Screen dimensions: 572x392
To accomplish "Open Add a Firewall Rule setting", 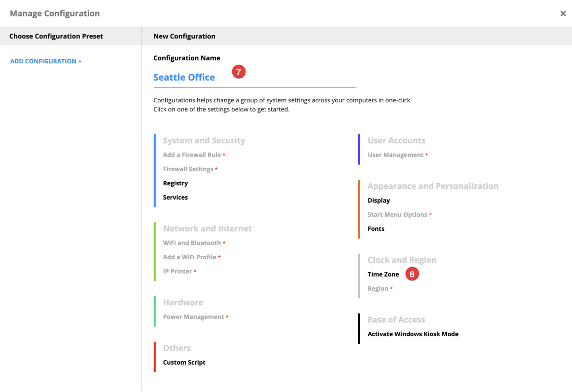I will pyautogui.click(x=192, y=155).
